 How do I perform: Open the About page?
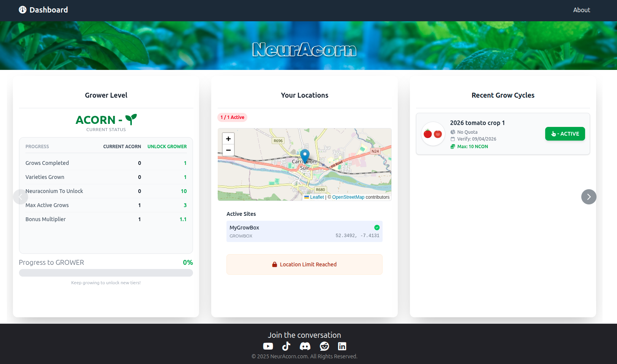(x=581, y=10)
